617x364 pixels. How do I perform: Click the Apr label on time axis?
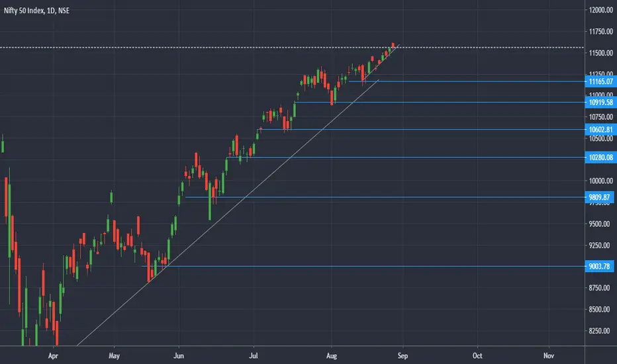[53, 356]
